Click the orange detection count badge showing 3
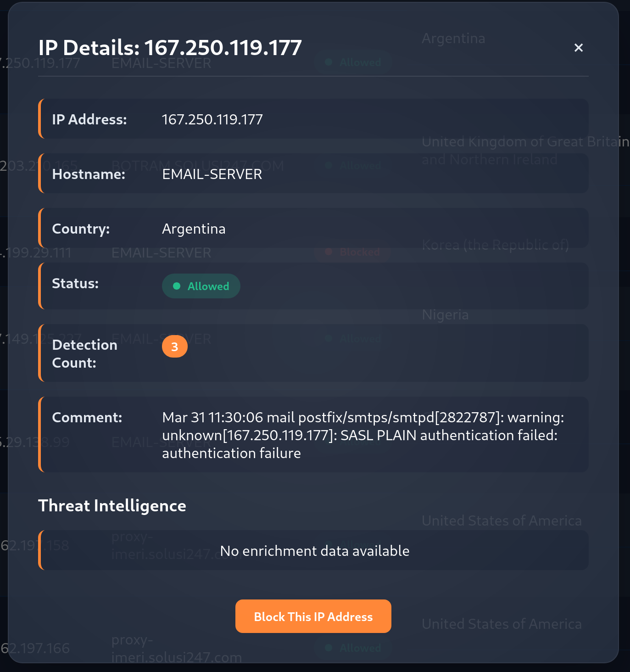The width and height of the screenshot is (630, 672). pyautogui.click(x=175, y=347)
